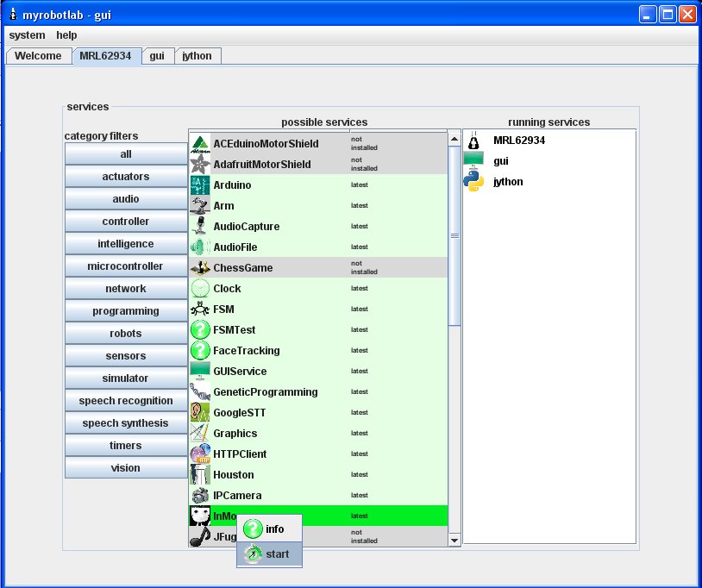Select the Arm robot icon

pos(199,206)
